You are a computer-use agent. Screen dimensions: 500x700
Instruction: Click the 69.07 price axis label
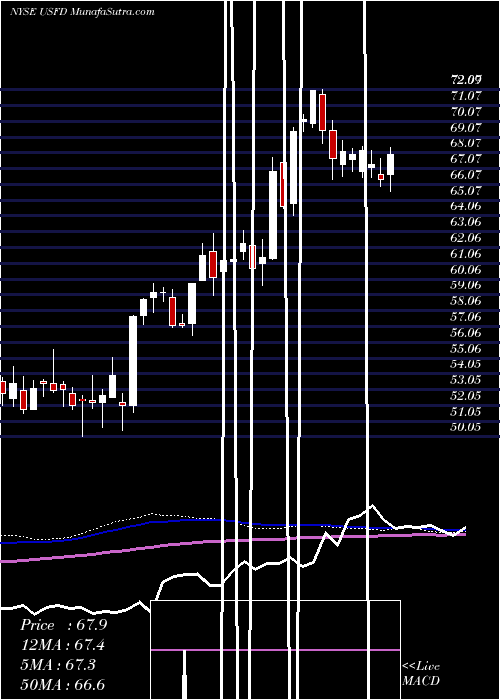coord(466,127)
